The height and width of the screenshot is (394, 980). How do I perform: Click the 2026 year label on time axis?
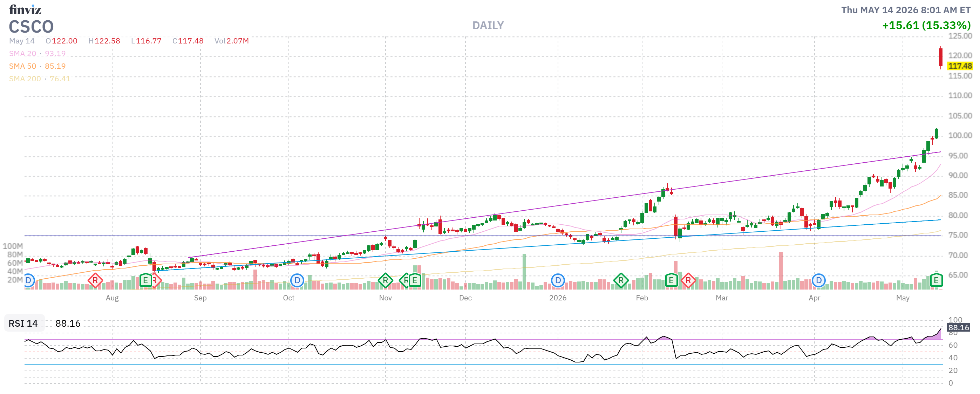coord(558,298)
